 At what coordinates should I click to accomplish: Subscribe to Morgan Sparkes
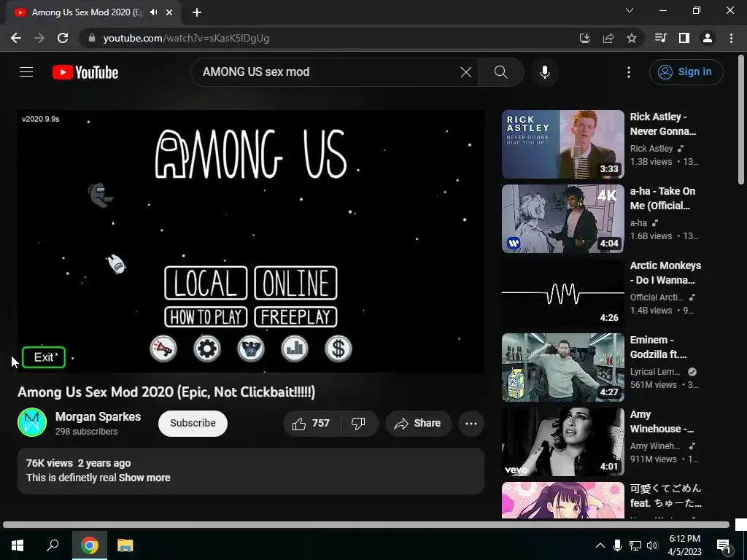(193, 424)
